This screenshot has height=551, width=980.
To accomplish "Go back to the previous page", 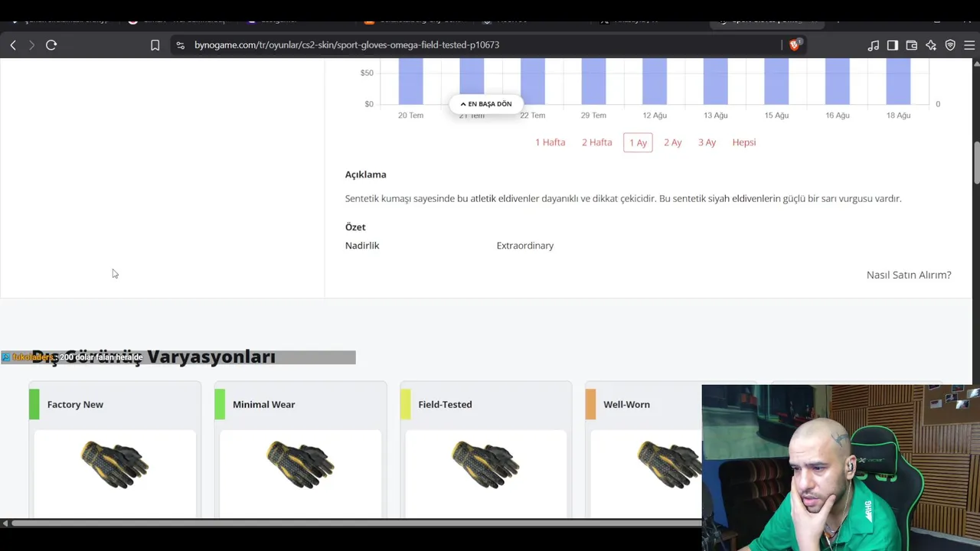I will (13, 45).
